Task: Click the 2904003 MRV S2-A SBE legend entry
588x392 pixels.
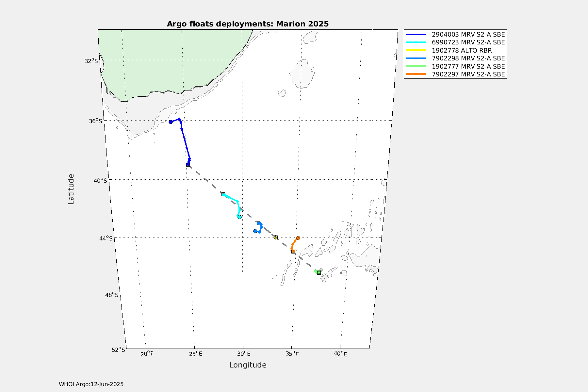Action: [x=455, y=34]
